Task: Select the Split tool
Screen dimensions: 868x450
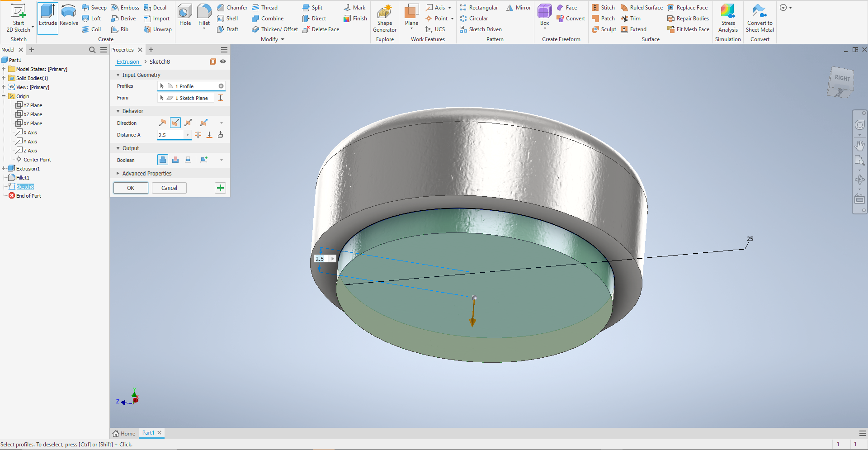Action: pos(312,8)
